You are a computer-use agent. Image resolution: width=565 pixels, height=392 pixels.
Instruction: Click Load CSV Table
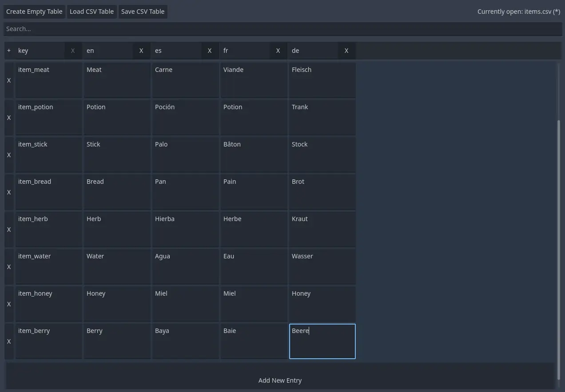tap(92, 12)
